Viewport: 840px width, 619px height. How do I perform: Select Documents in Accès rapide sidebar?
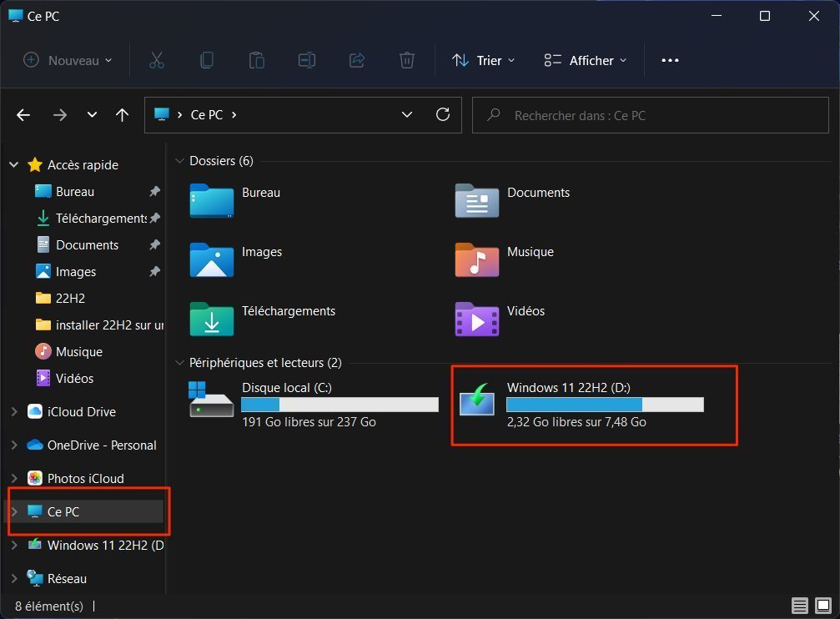coord(87,245)
